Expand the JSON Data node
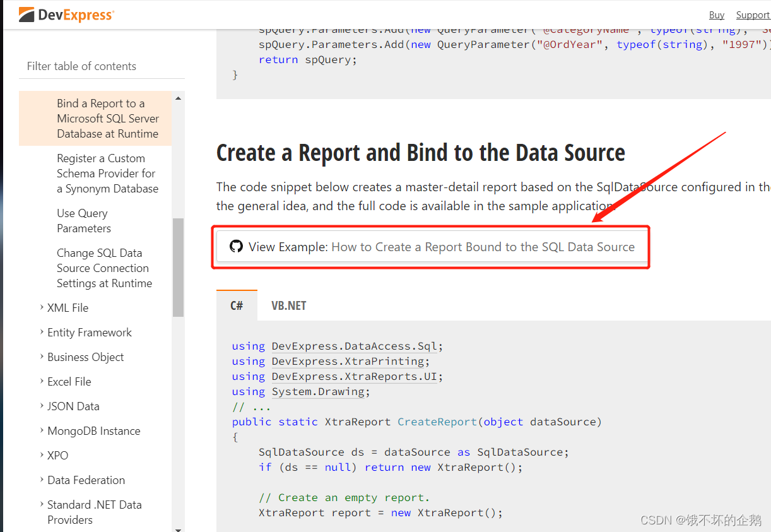The width and height of the screenshot is (771, 532). pos(42,406)
